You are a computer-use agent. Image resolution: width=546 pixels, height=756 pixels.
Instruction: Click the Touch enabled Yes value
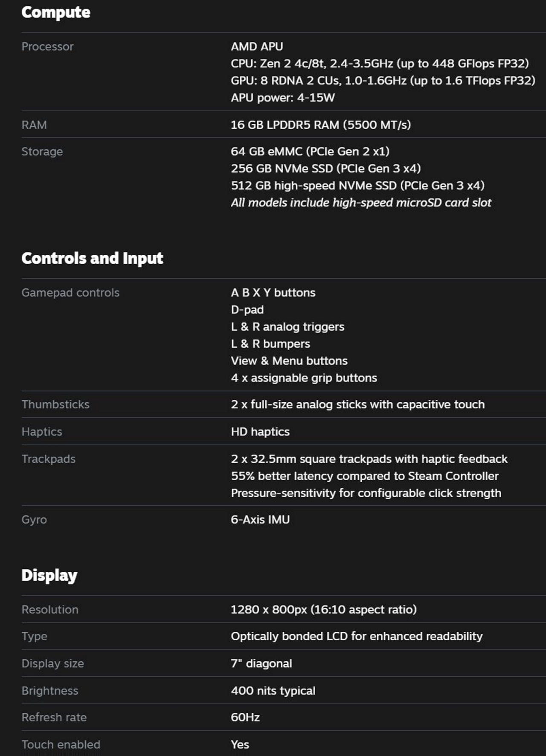click(240, 744)
